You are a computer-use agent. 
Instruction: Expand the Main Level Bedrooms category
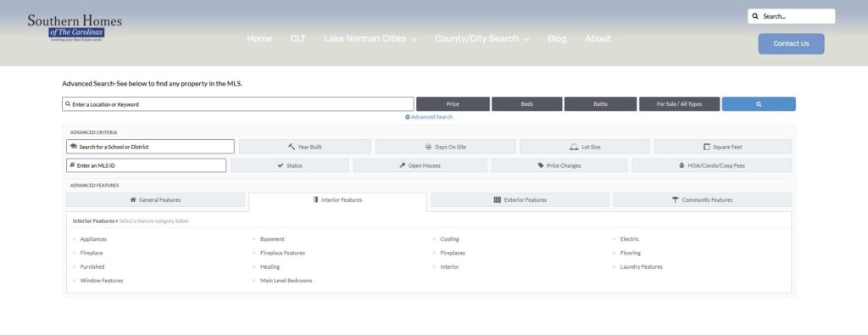point(286,281)
